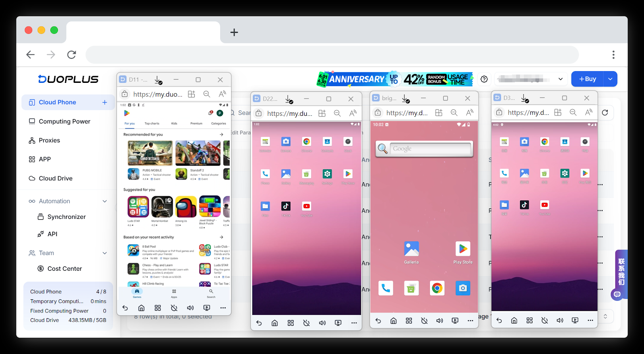
Task: Launch Play Store on the brig phone home screen
Action: coord(463,249)
